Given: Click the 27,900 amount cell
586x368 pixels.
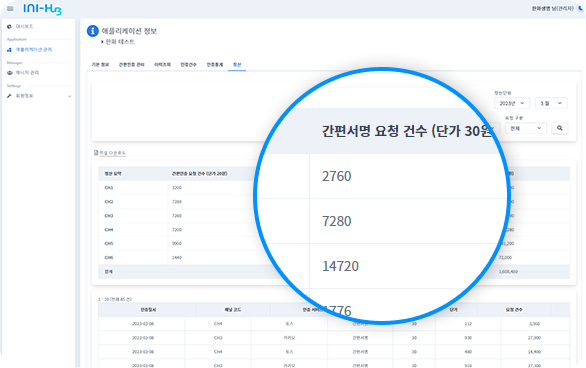Looking at the screenshot, I should (x=534, y=338).
